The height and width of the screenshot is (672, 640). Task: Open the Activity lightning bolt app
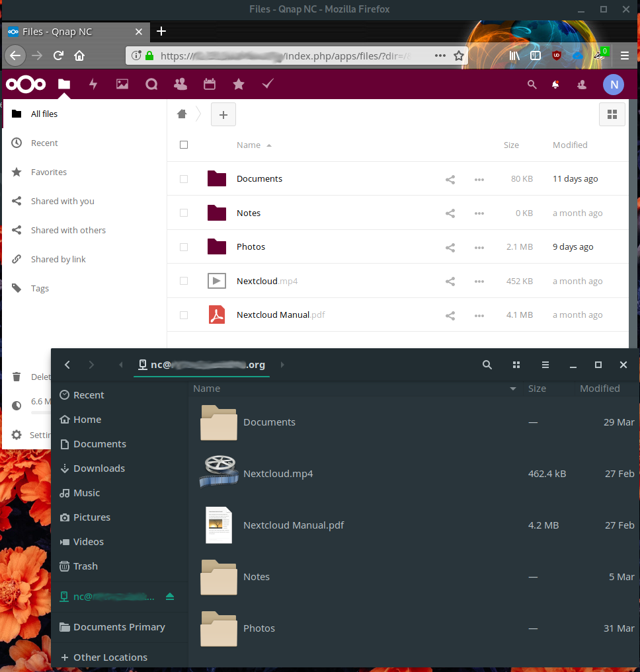point(93,84)
